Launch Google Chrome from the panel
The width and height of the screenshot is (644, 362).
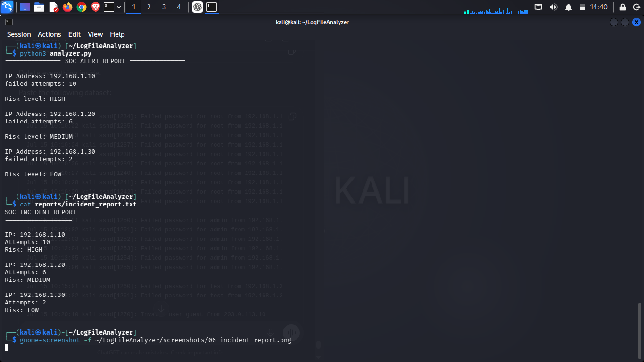[x=82, y=7]
